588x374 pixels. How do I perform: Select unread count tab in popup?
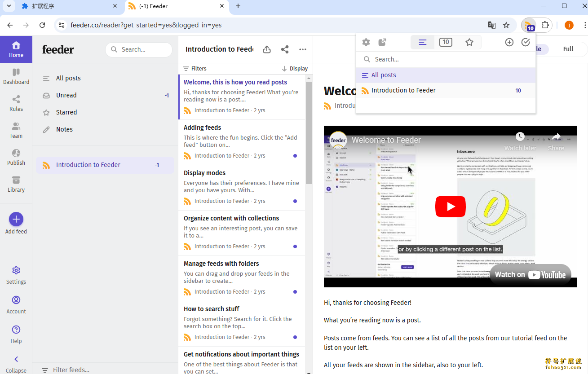click(446, 42)
